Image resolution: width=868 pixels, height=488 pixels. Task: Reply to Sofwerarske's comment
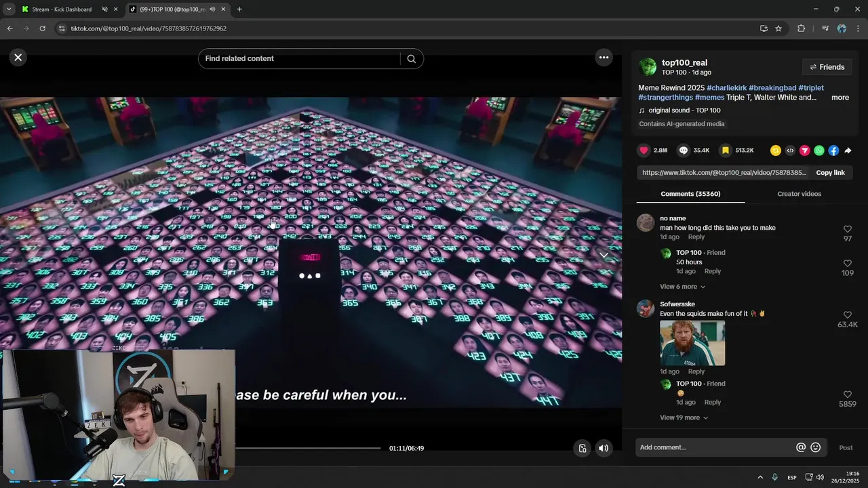(696, 371)
